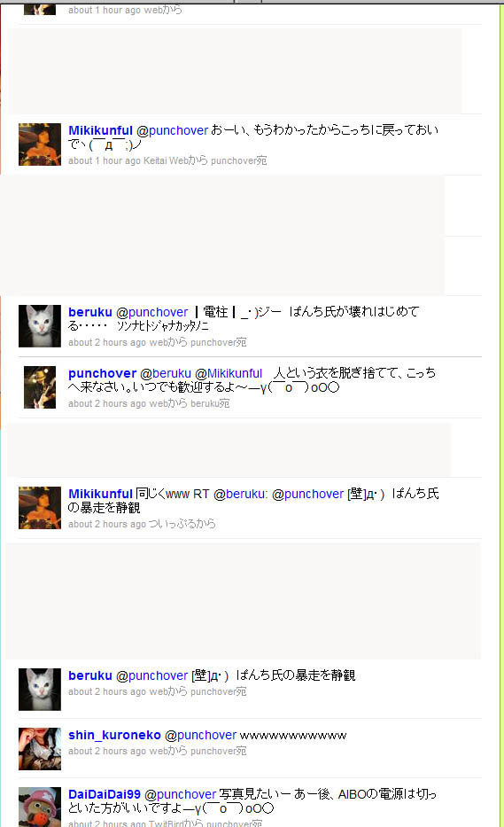Click shin_kuroneko's profile picture
The height and width of the screenshot is (827, 504).
pos(40,749)
